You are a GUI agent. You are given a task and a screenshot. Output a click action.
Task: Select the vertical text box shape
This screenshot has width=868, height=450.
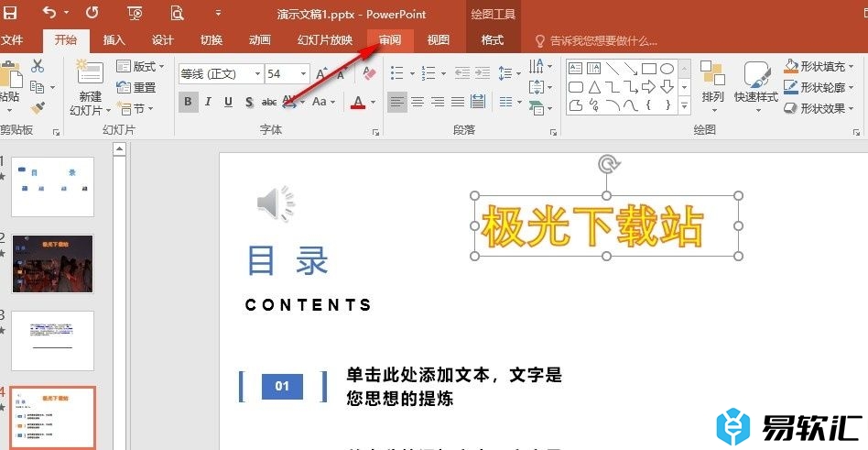point(594,69)
